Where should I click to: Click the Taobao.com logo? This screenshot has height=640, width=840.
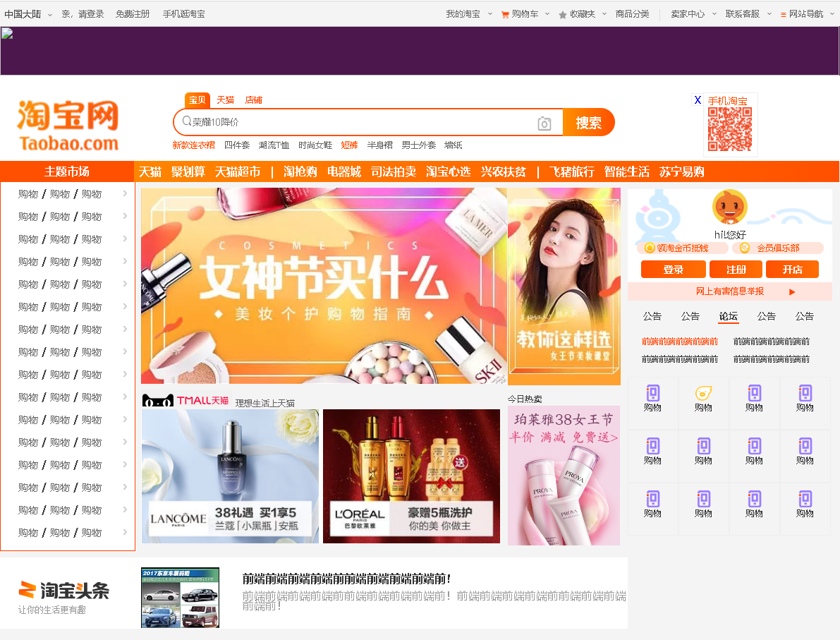click(68, 126)
